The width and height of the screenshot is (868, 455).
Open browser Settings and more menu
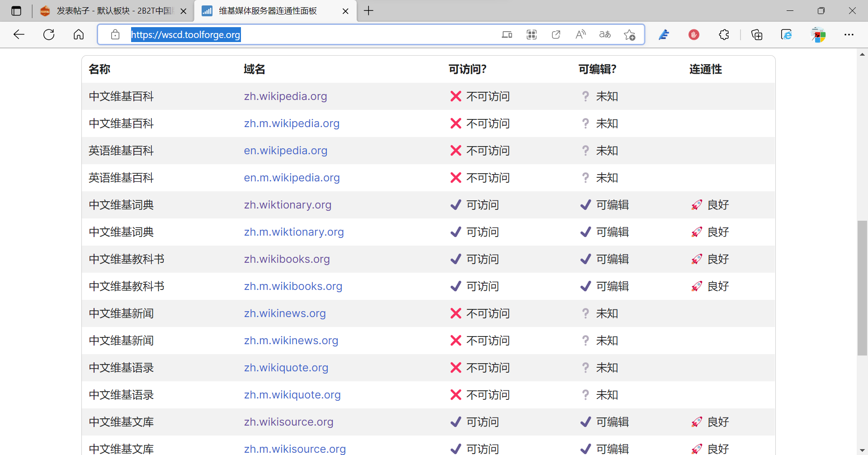point(849,34)
